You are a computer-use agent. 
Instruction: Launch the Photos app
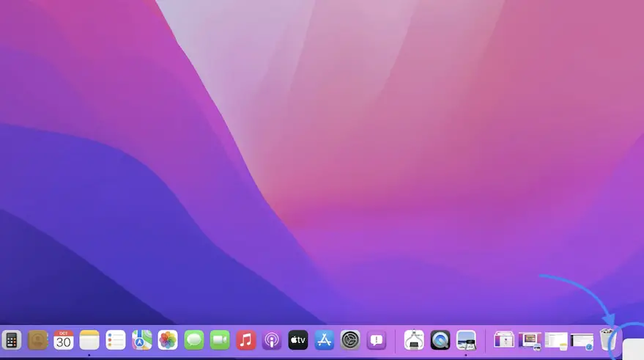pos(168,340)
